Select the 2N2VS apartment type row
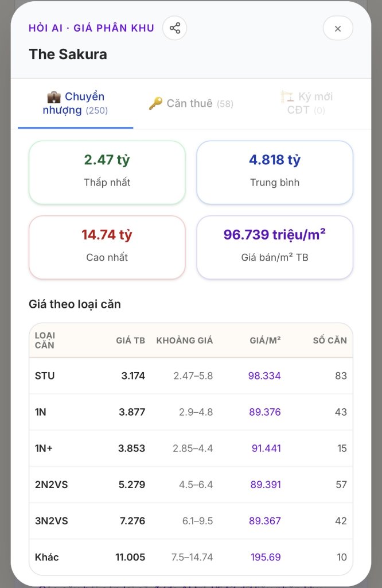 tap(191, 485)
